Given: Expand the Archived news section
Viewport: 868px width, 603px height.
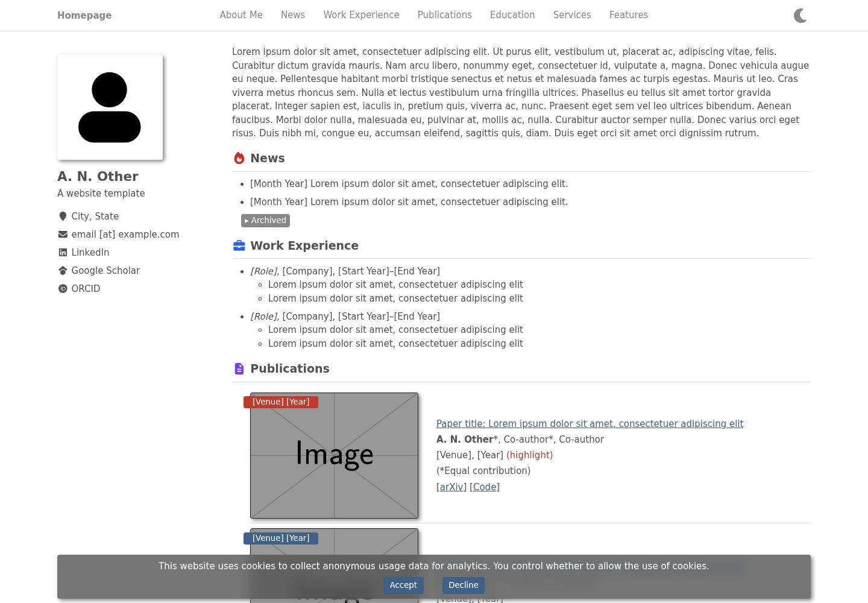Looking at the screenshot, I should click(265, 221).
